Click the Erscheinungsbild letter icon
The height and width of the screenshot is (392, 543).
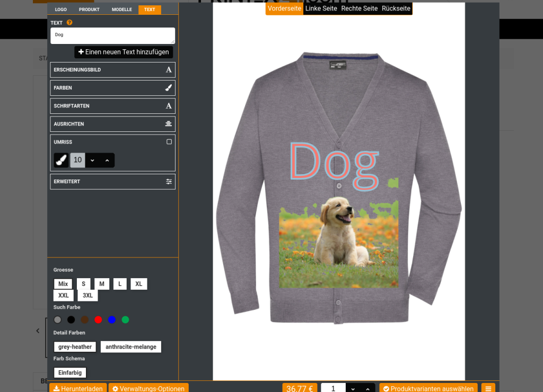coord(168,70)
